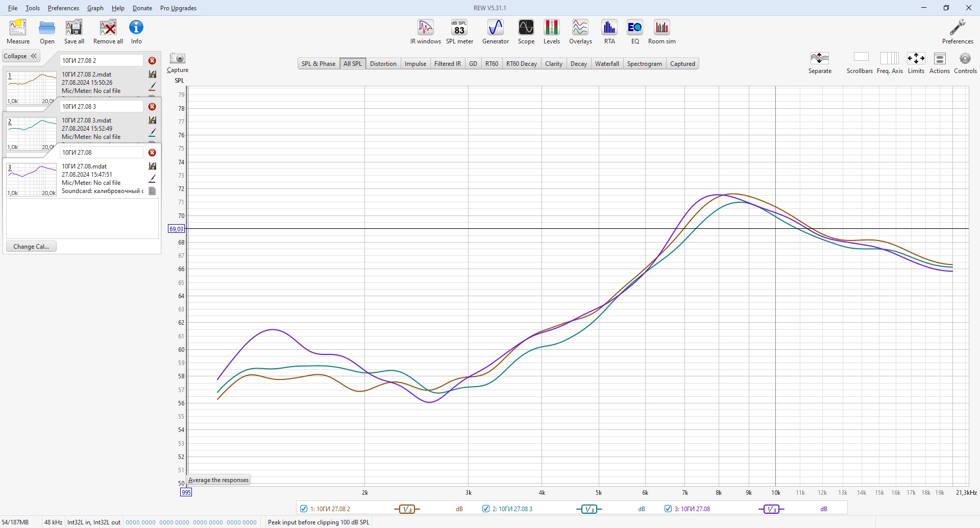Screen dimensions: 980x528
Task: Toggle the Freq. Axis mode
Action: [890, 63]
